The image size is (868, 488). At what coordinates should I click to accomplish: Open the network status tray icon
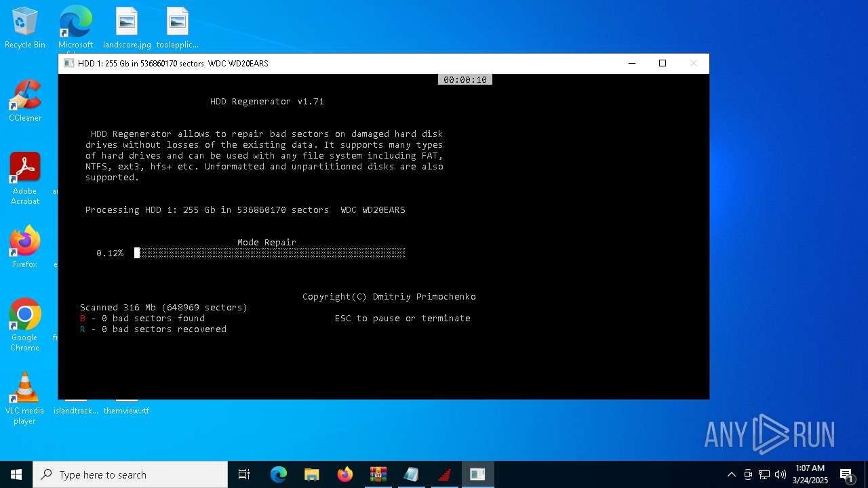point(764,474)
